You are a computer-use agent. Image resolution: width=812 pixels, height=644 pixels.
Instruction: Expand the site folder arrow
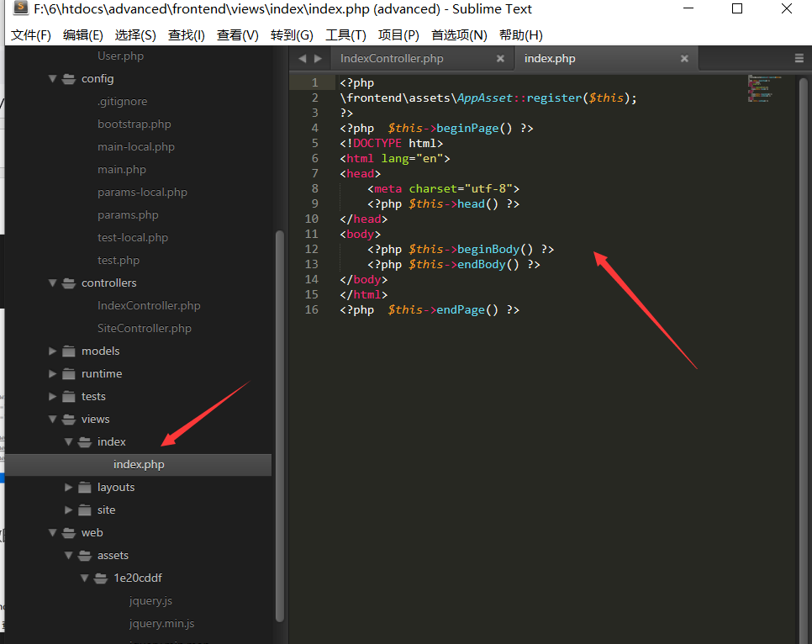coord(68,509)
